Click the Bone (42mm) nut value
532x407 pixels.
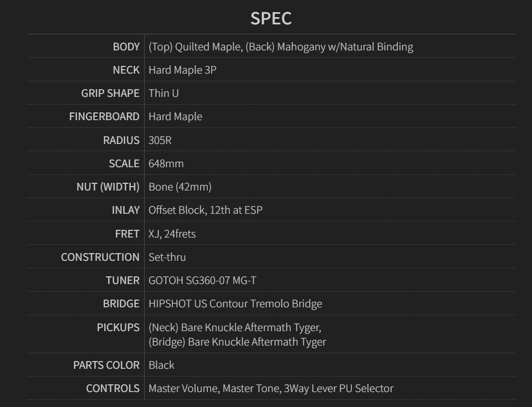(180, 187)
